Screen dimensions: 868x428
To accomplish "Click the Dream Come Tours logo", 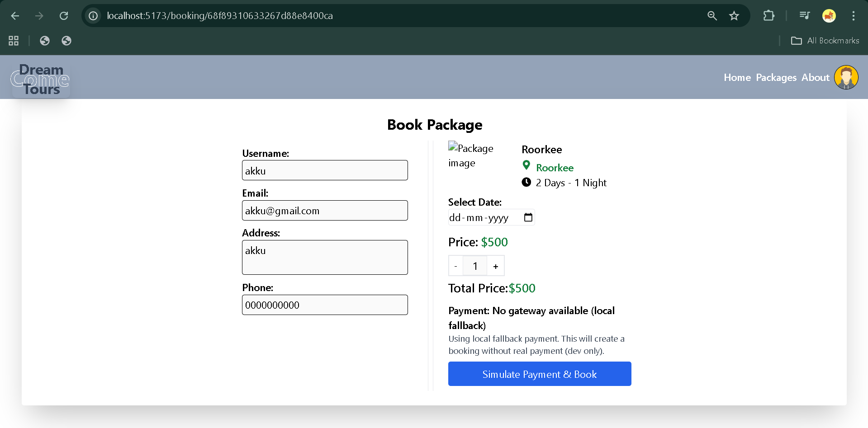I will [x=40, y=80].
